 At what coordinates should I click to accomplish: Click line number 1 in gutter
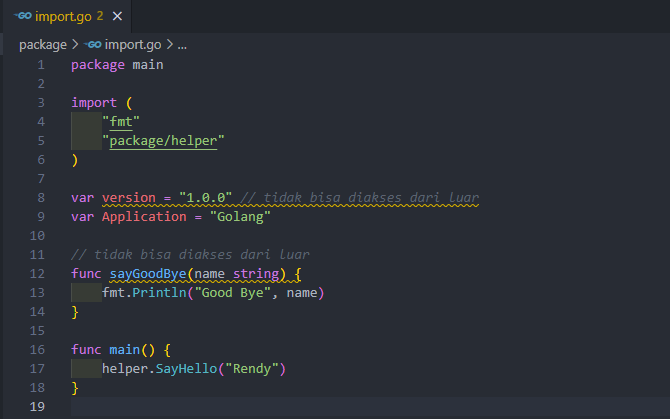point(41,65)
